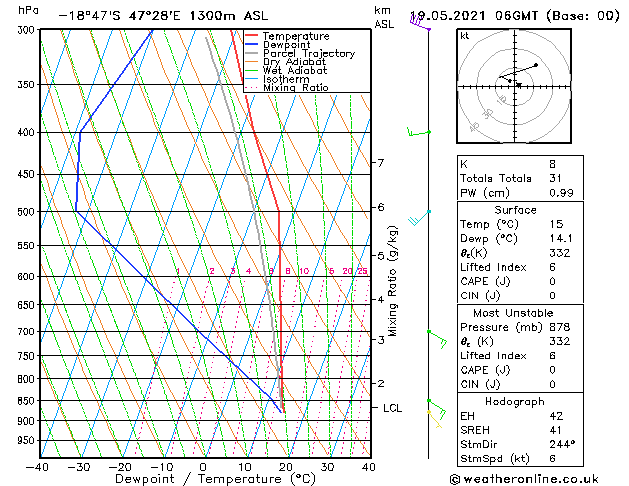Click the yellow surface wind barb
The image size is (629, 486).
click(434, 419)
